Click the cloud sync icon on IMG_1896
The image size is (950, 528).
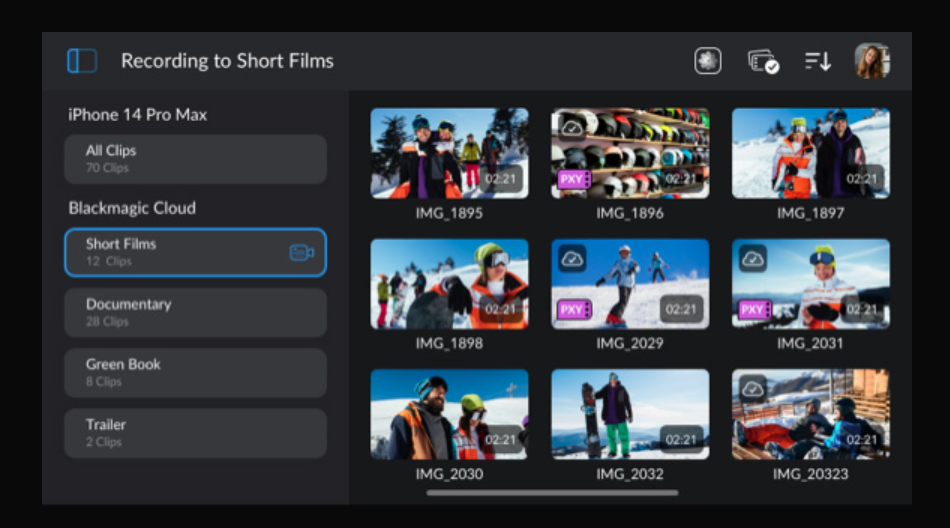(572, 128)
